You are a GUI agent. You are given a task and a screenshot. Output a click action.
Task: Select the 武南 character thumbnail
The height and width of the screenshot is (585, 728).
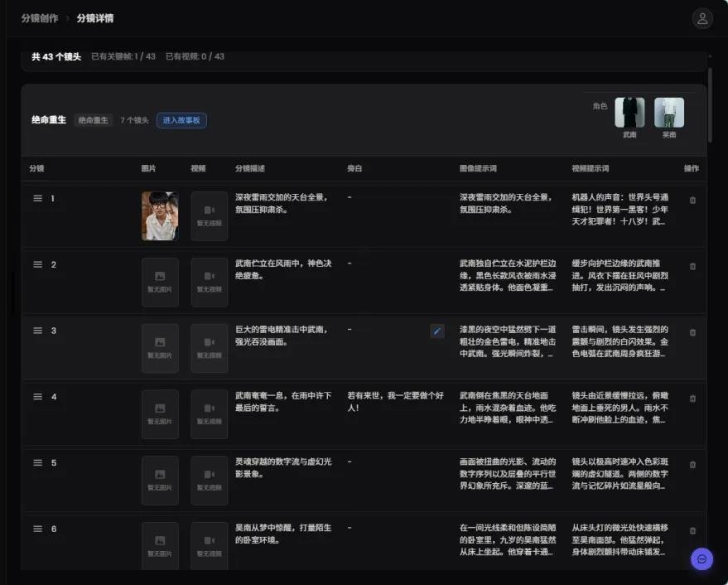630,113
